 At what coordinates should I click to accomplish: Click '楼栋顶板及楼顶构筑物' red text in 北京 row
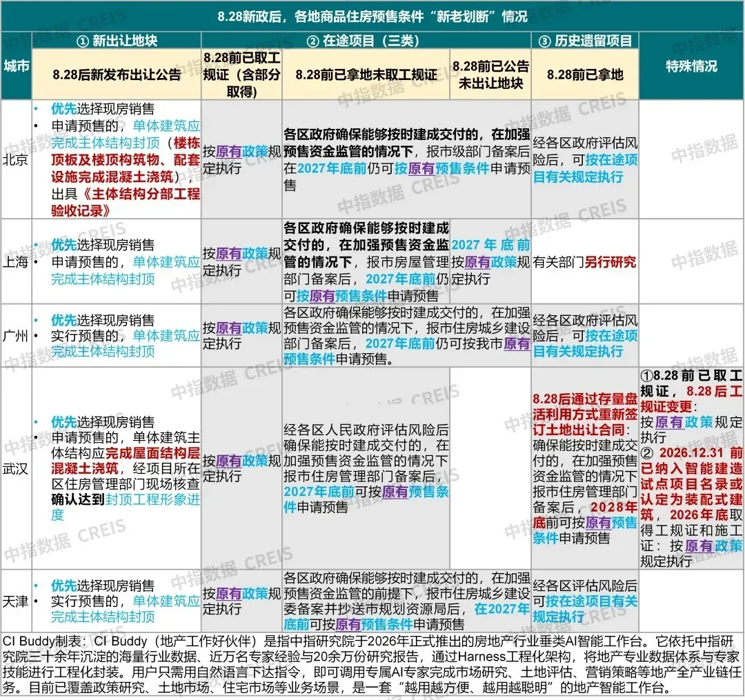click(126, 151)
